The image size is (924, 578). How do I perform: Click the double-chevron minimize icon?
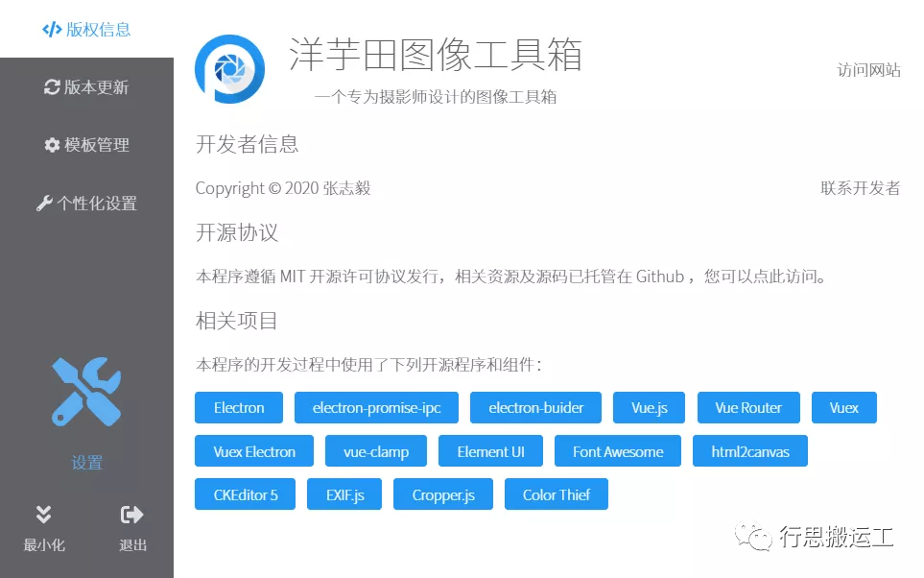click(43, 515)
